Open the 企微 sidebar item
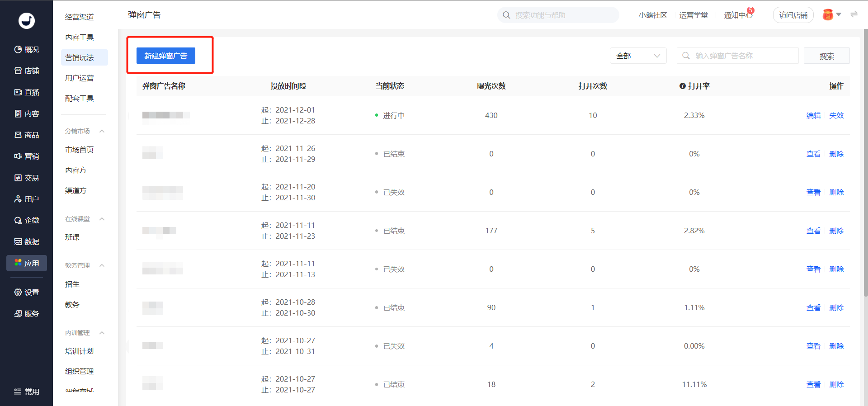Screen dimensions: 868x406 point(26,220)
